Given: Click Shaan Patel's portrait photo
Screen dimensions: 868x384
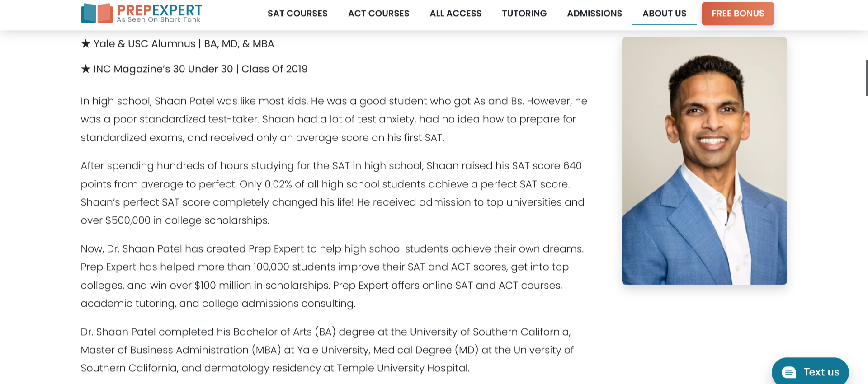Looking at the screenshot, I should [x=704, y=161].
